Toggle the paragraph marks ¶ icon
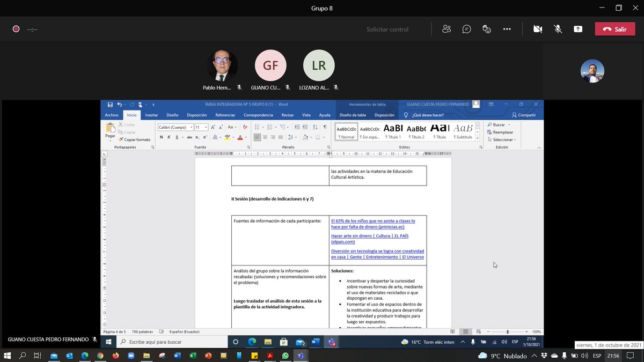 point(325,127)
